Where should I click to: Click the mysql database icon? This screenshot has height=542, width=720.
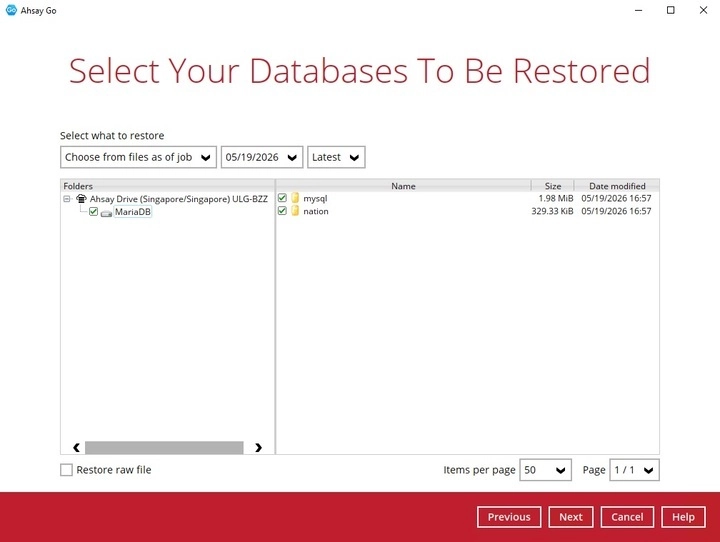click(295, 198)
